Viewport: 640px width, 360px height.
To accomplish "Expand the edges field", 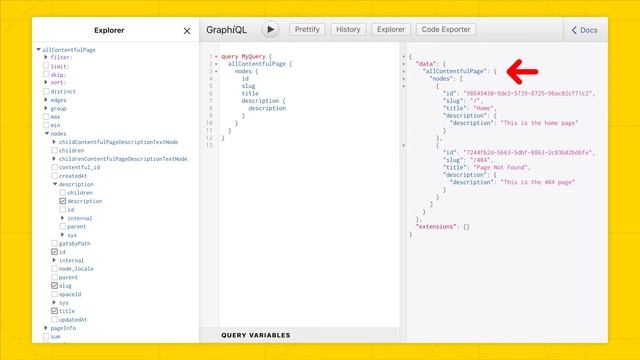I will [46, 100].
